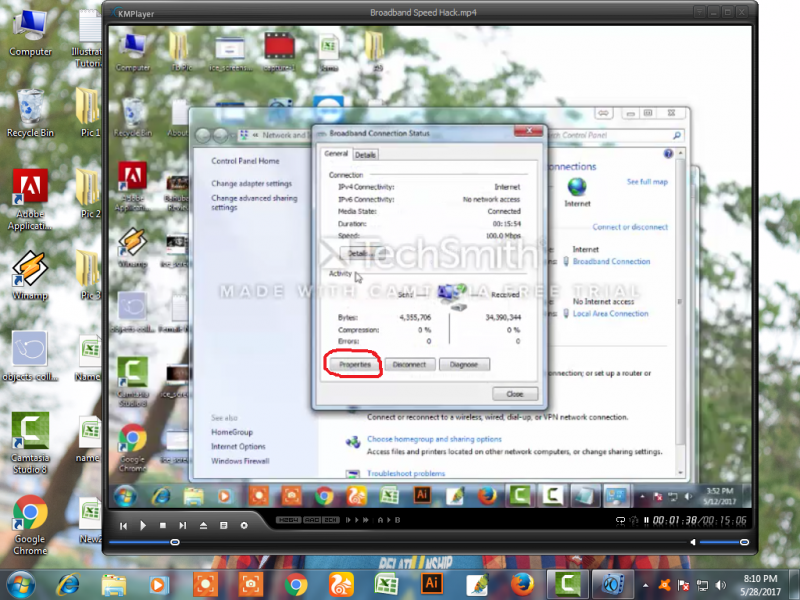The image size is (800, 600).
Task: Select the Recycle Bin desktop icon
Action: pos(30,113)
